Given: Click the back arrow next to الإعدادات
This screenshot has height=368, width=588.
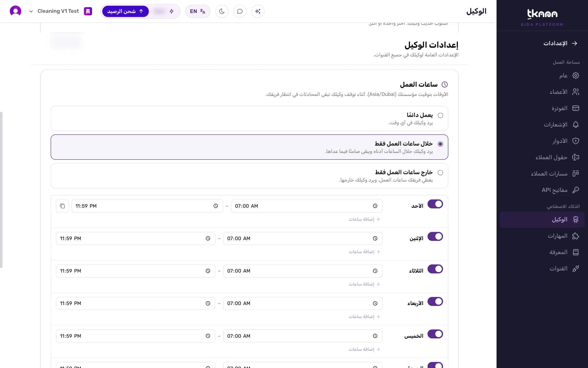Looking at the screenshot, I should 575,43.
